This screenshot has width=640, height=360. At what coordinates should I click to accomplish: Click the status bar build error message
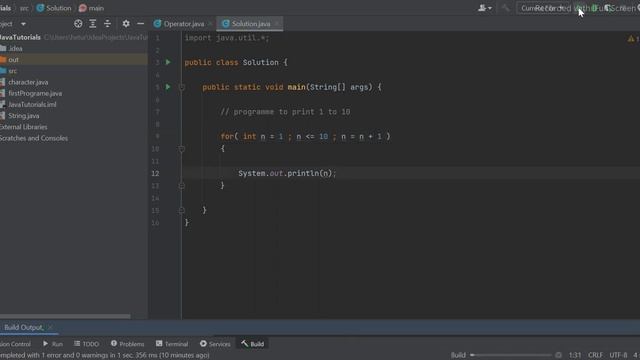(105, 355)
